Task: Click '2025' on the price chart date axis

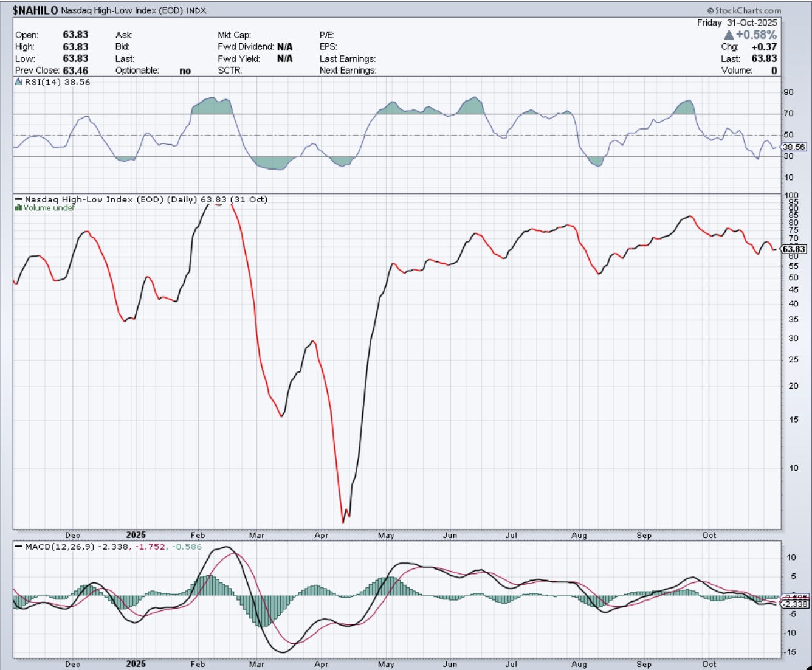Action: [x=136, y=535]
